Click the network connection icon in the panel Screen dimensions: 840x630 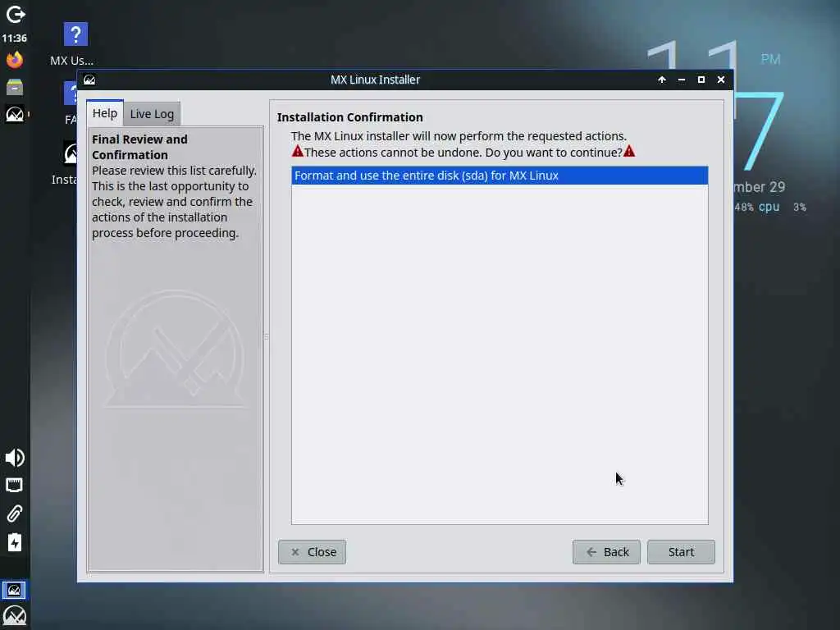[15, 486]
